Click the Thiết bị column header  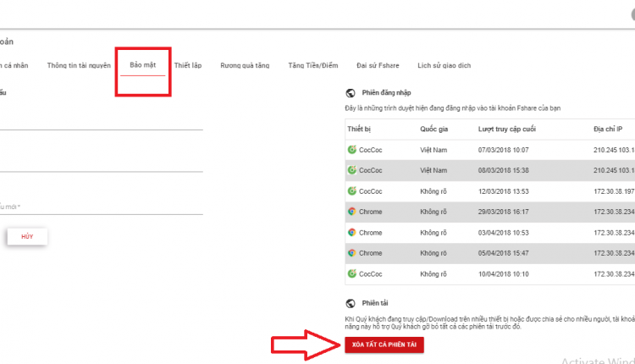coord(359,130)
